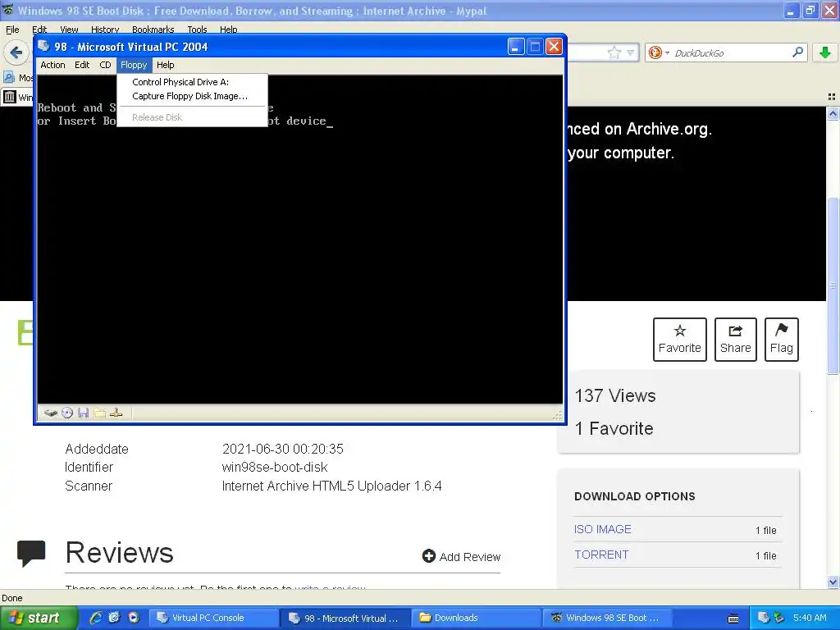This screenshot has width=840, height=630.
Task: Open the browser History menu
Action: (105, 30)
